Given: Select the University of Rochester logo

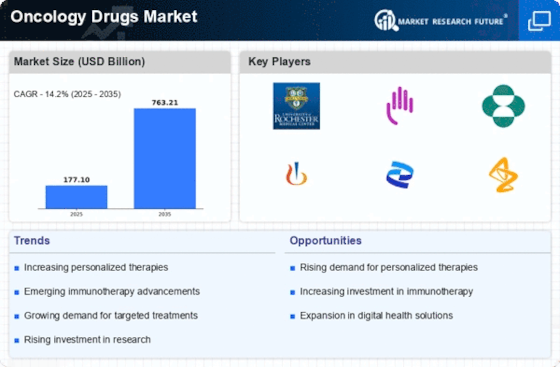Looking at the screenshot, I should [296, 106].
